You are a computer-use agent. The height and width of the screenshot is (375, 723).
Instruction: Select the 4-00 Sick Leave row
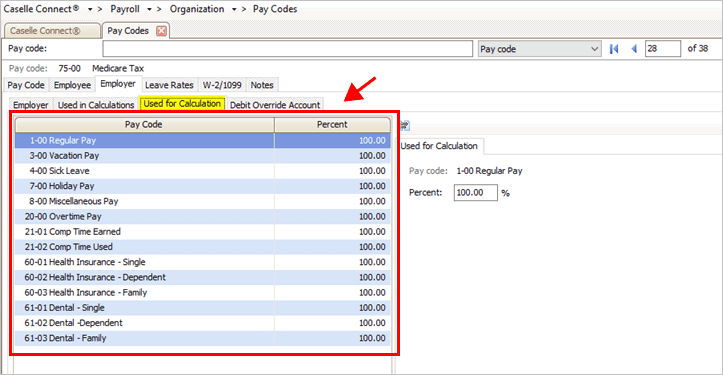tap(202, 171)
